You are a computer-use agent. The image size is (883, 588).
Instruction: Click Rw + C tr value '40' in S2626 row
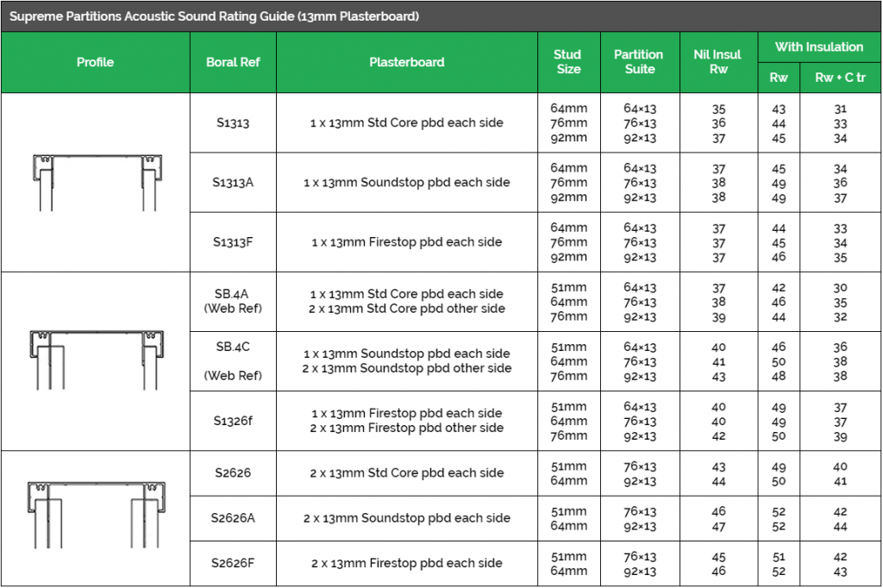840,467
